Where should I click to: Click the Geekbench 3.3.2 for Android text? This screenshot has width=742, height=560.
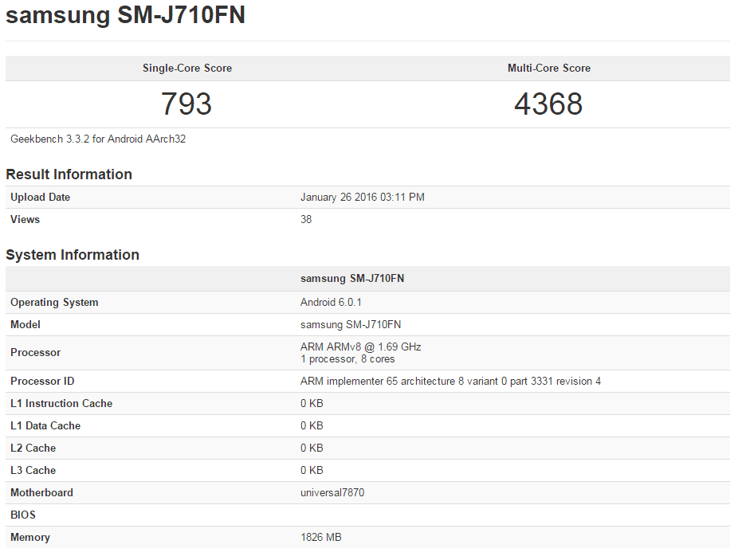click(x=98, y=139)
